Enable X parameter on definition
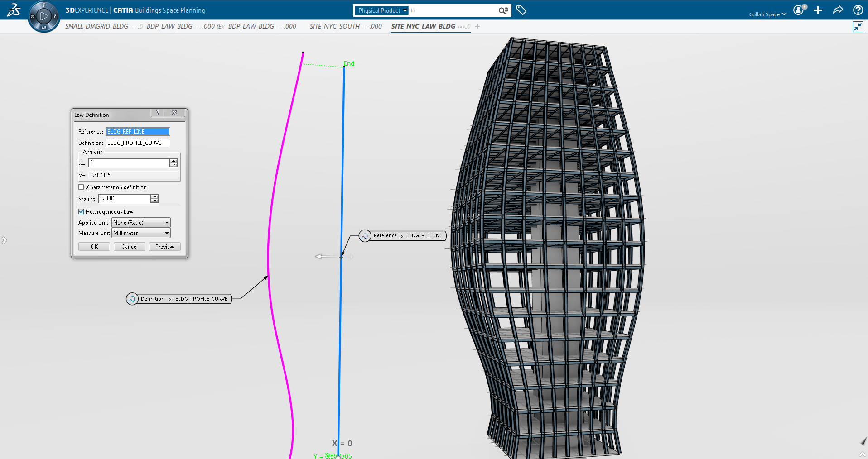The width and height of the screenshot is (868, 459). click(x=81, y=187)
